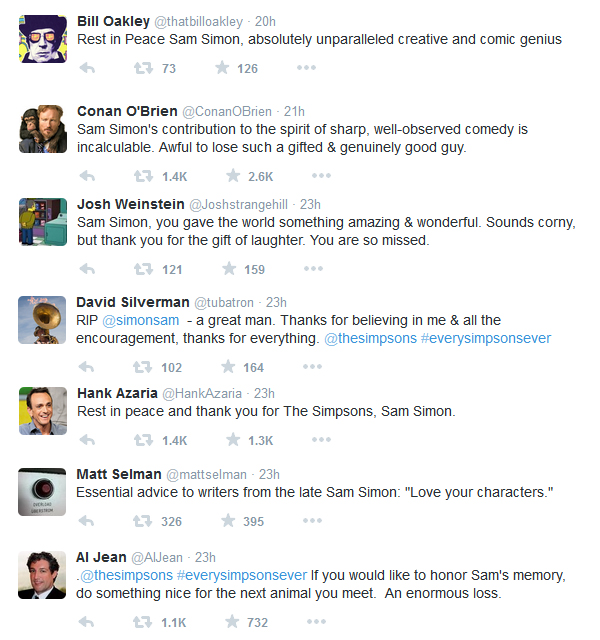The height and width of the screenshot is (640, 600).
Task: View Hank Azaria's profile picture
Action: 43,411
